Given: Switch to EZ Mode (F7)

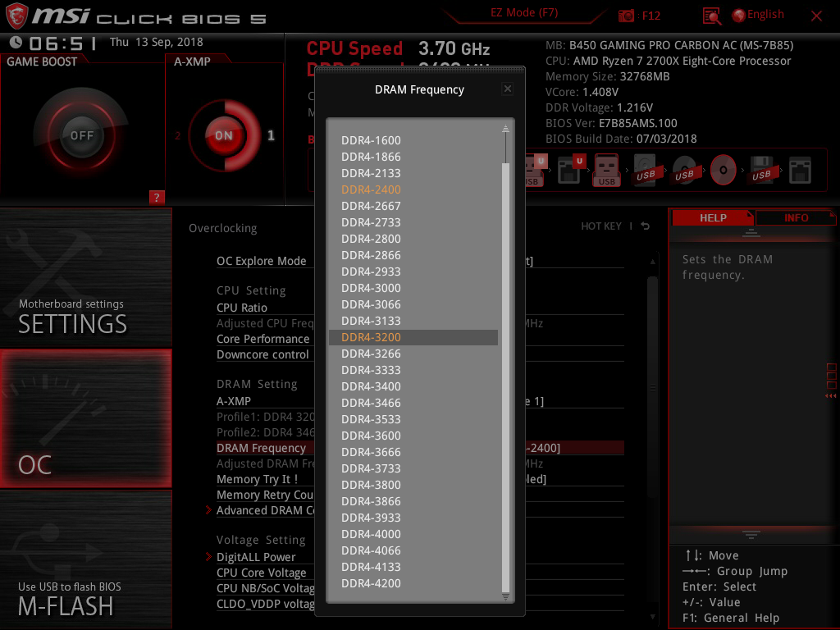Looking at the screenshot, I should pyautogui.click(x=524, y=12).
